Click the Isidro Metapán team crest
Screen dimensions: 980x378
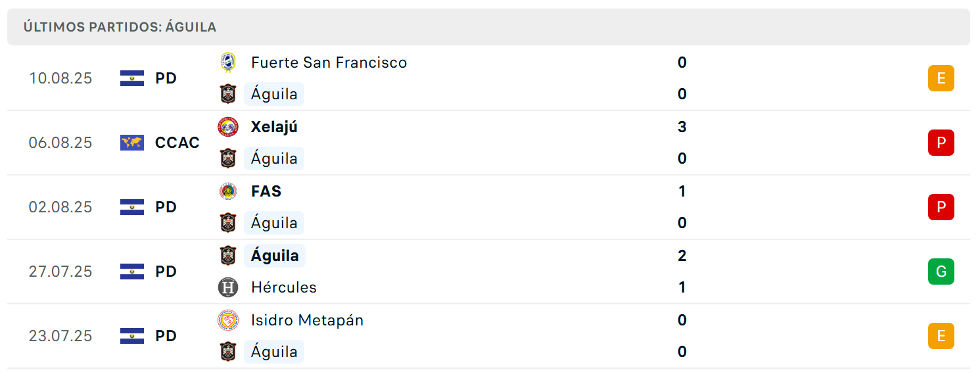(228, 320)
